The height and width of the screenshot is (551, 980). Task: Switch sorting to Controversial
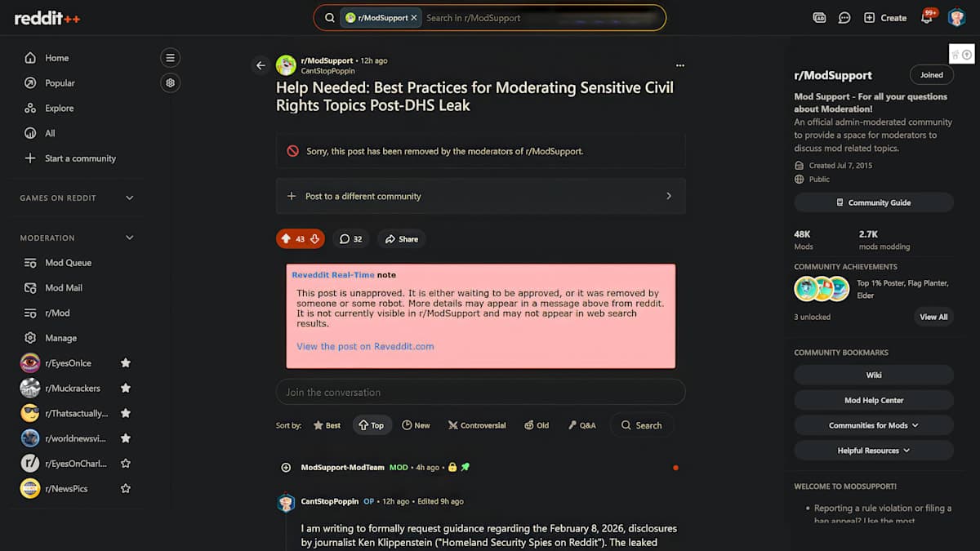pos(477,424)
